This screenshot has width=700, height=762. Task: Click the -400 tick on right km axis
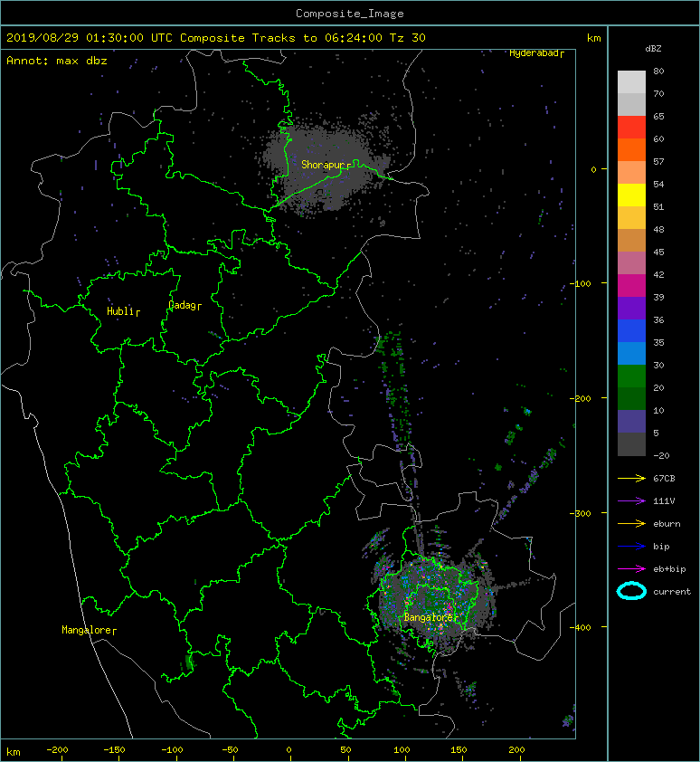pyautogui.click(x=581, y=627)
